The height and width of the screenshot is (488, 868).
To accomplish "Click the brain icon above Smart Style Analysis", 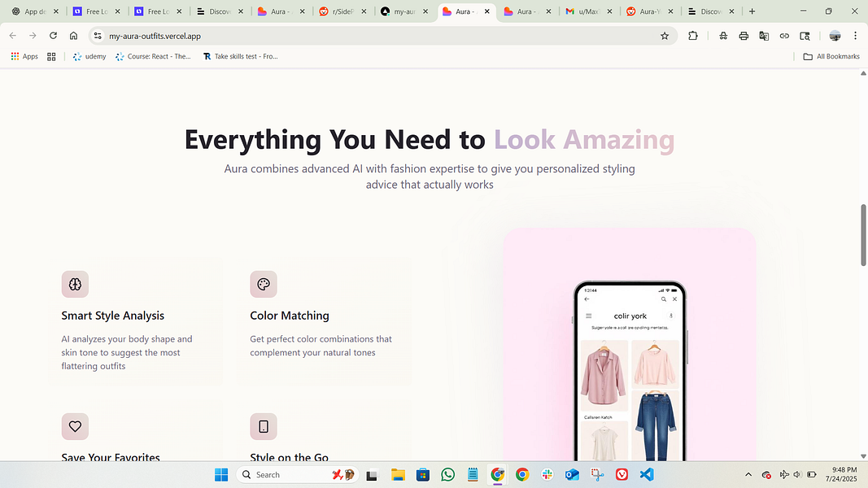I will (x=75, y=285).
